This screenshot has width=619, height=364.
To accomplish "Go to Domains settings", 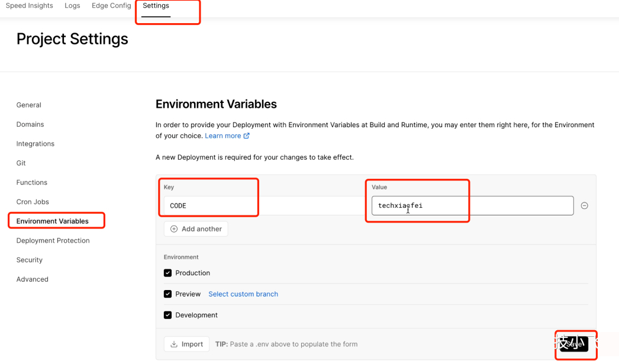I will click(x=30, y=124).
